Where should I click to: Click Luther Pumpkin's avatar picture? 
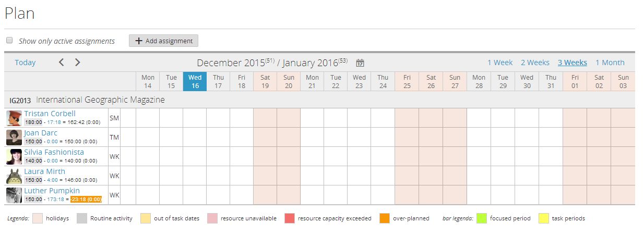pyautogui.click(x=14, y=195)
